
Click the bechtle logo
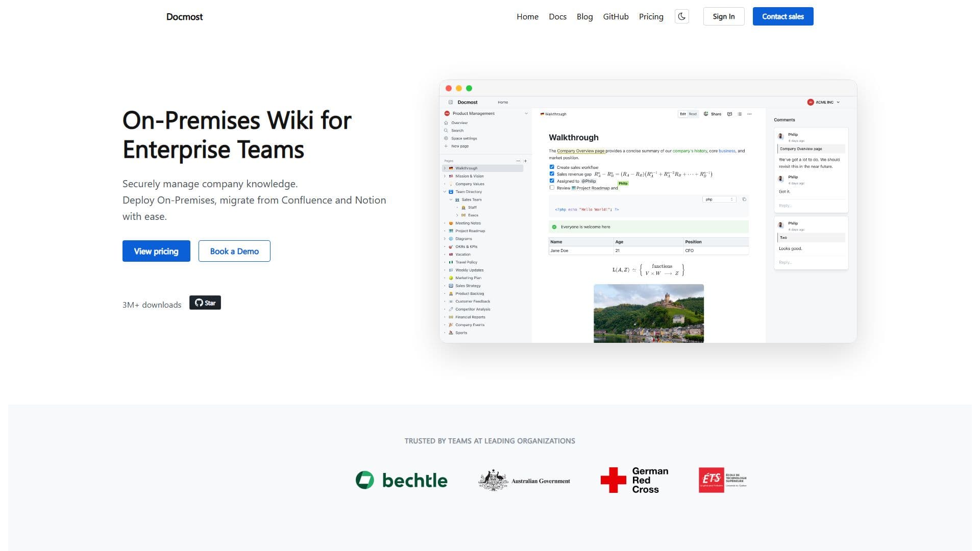pyautogui.click(x=402, y=480)
